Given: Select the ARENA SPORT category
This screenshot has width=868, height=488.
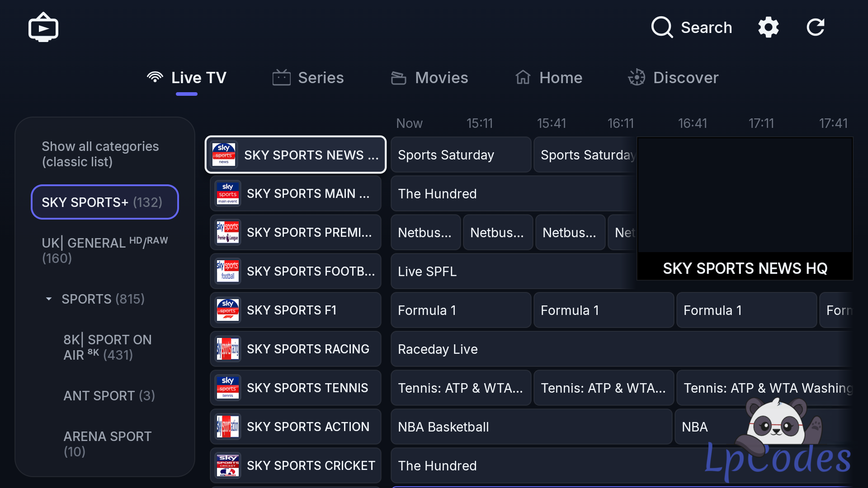Looking at the screenshot, I should coord(108,444).
